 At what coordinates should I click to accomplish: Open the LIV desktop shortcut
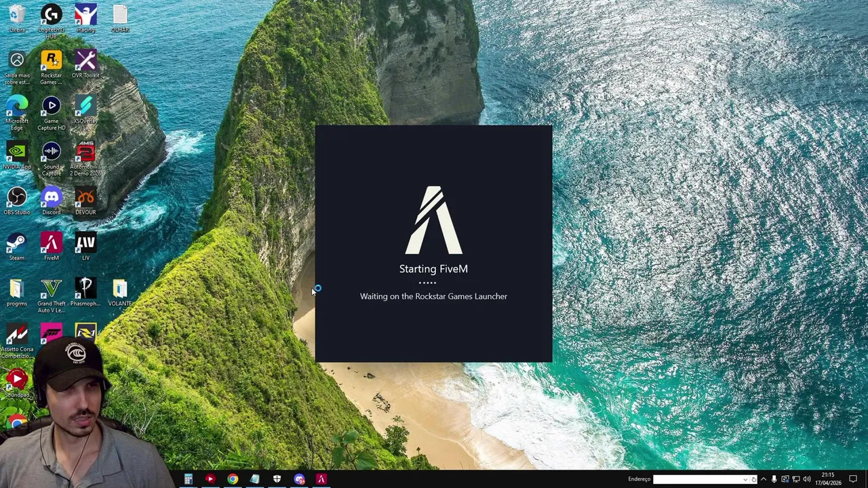pos(85,247)
